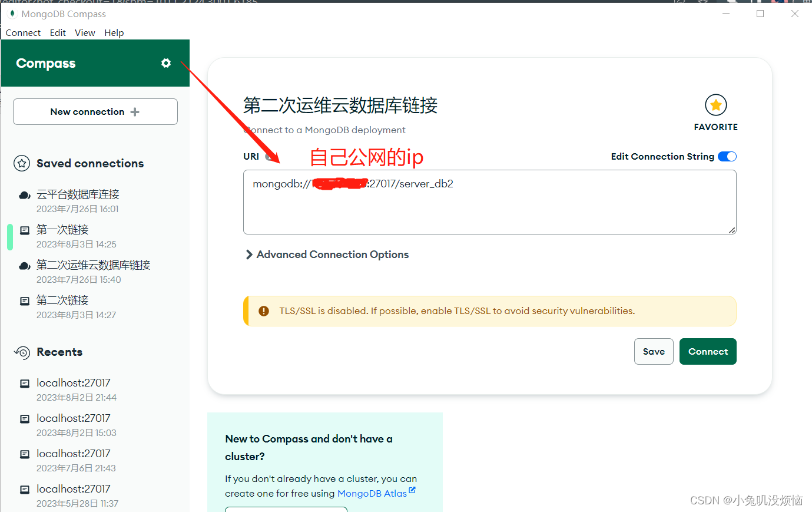Click 'New to Compass and don't have a cluster?' heading
Screen dimensions: 812x512
point(309,448)
